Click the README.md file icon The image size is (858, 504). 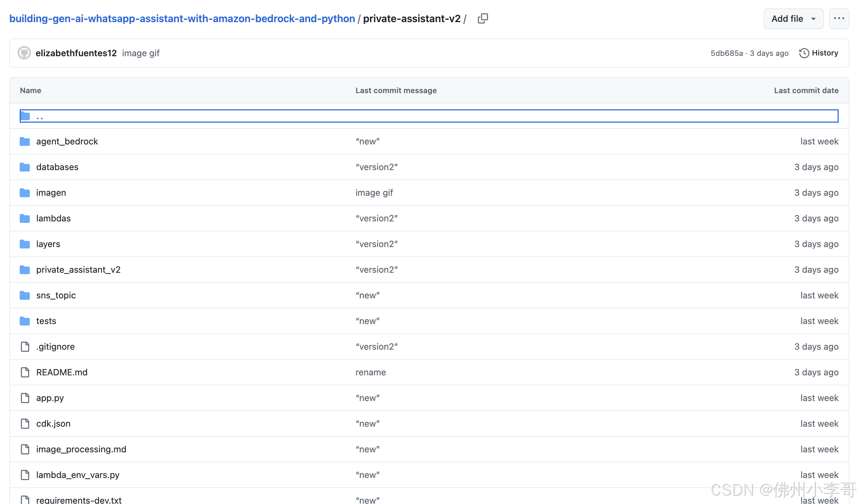click(x=25, y=372)
